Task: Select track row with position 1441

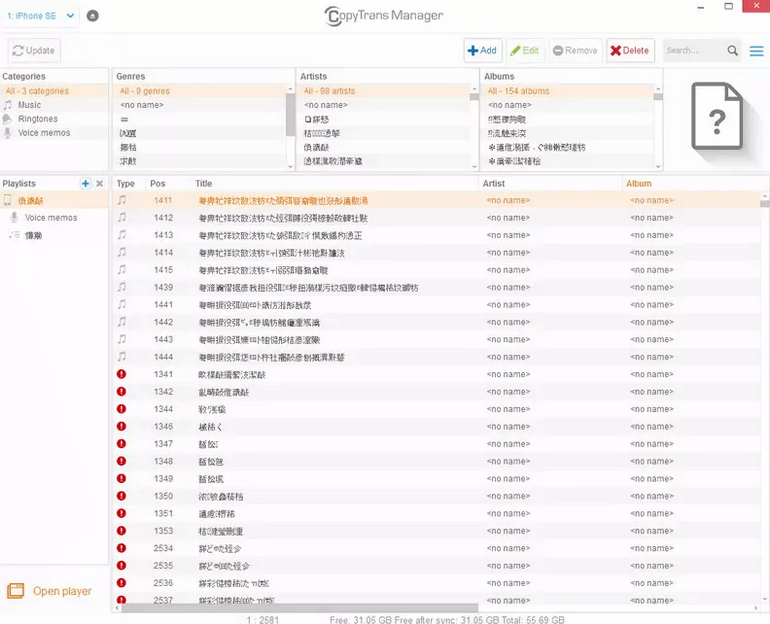Action: [437, 305]
